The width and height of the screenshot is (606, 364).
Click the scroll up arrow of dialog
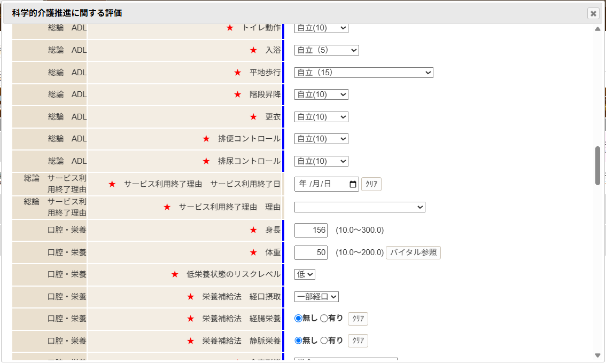pyautogui.click(x=597, y=29)
